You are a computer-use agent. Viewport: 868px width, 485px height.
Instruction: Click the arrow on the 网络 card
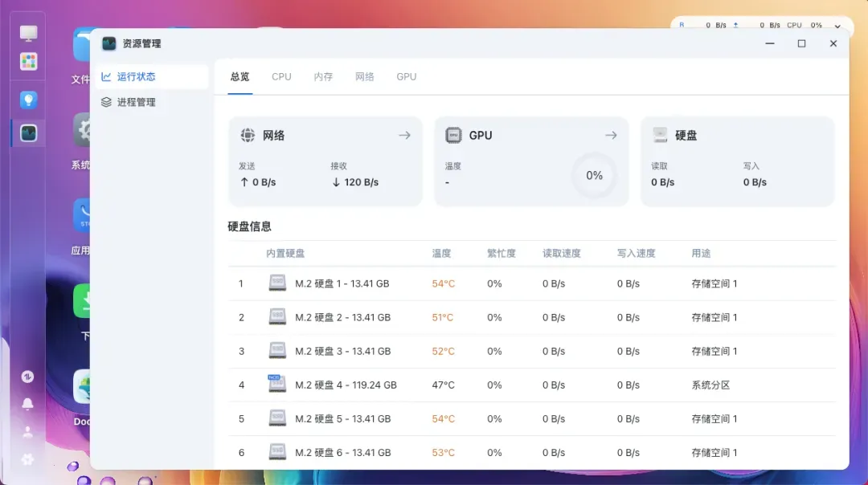pos(404,136)
